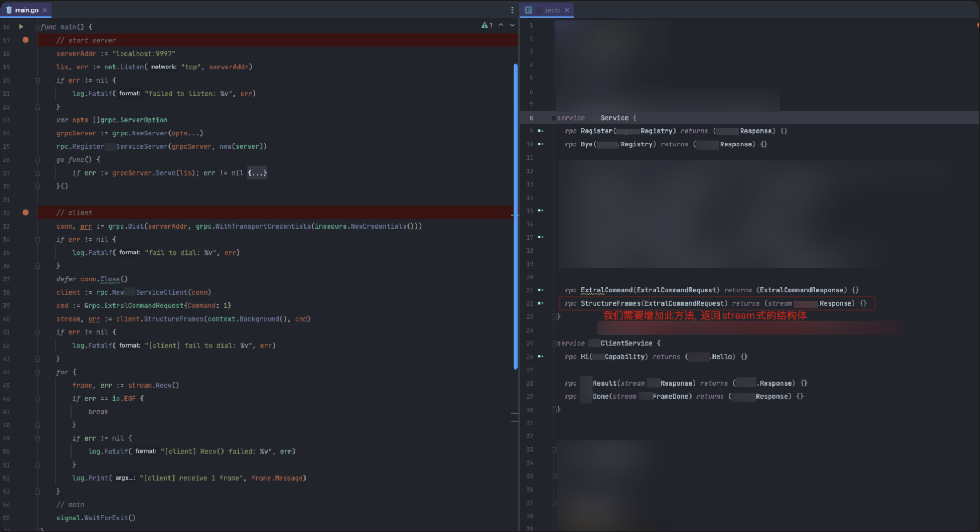Click the Go file icon on main.go tab
Viewport: 980px width, 532px height.
[8, 10]
